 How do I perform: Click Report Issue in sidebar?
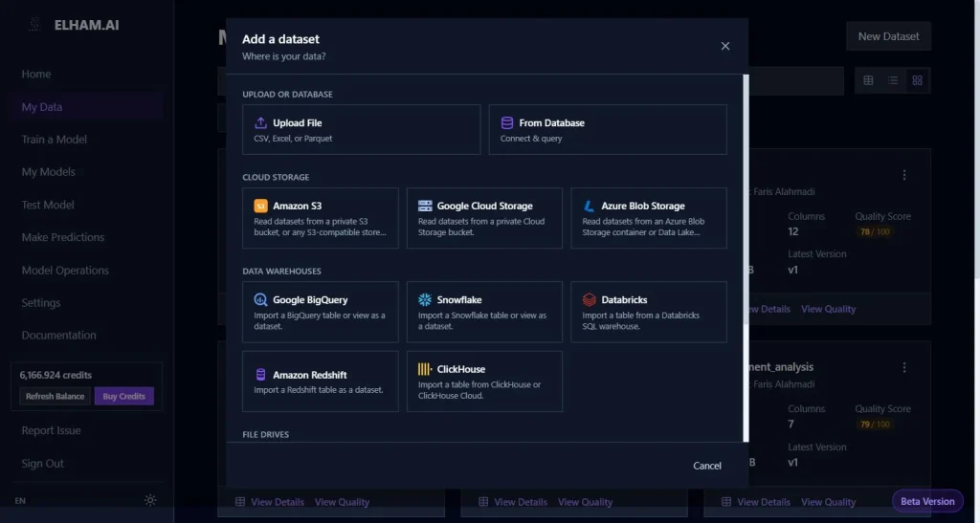pyautogui.click(x=51, y=430)
